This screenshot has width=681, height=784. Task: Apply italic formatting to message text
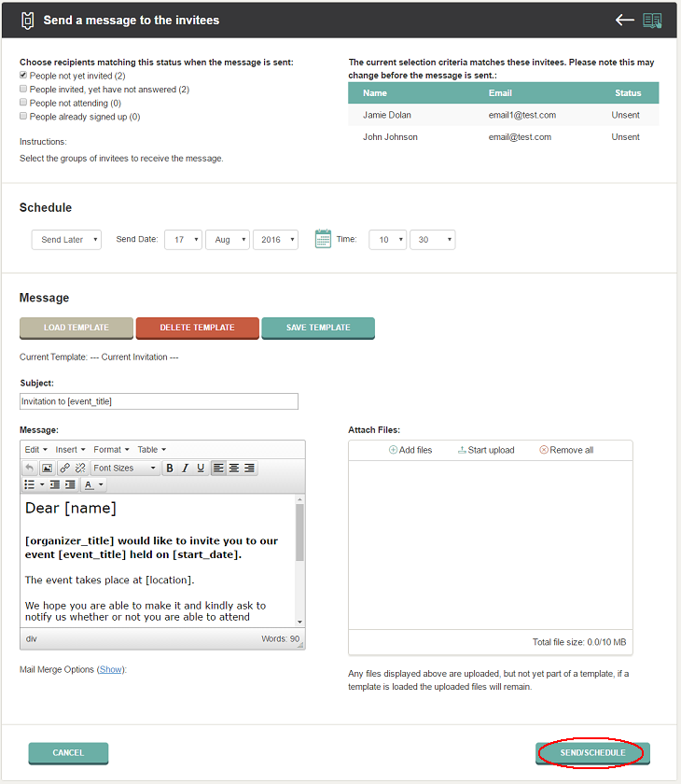pos(186,468)
